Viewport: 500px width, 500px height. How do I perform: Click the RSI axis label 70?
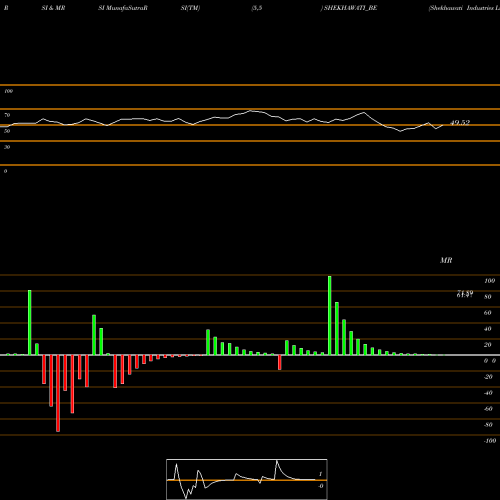point(7,115)
